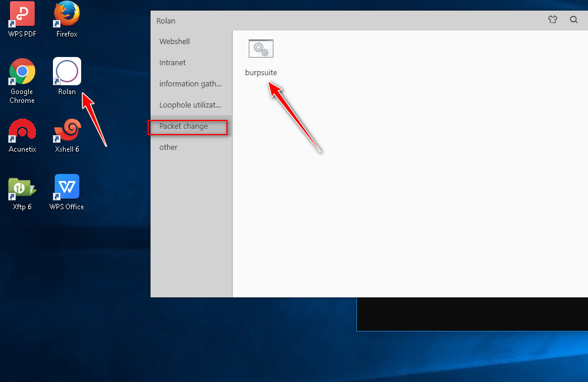The height and width of the screenshot is (382, 588).
Task: Click the Rolan desktop shortcut icon
Action: (67, 72)
